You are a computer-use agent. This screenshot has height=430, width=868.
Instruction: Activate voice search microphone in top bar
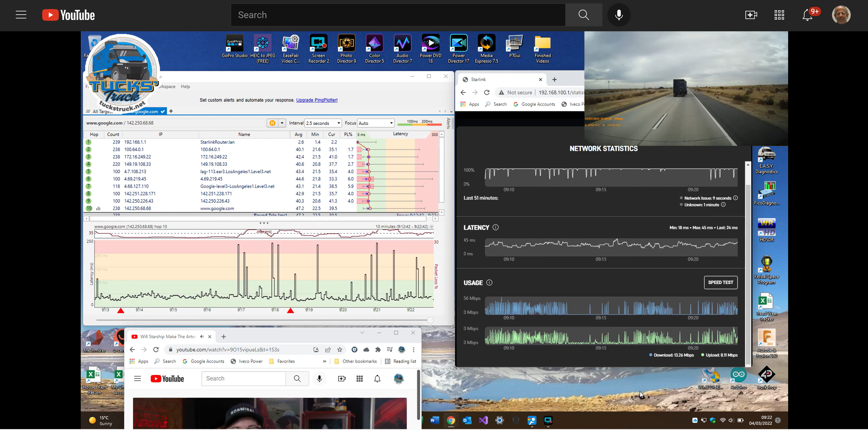click(619, 15)
